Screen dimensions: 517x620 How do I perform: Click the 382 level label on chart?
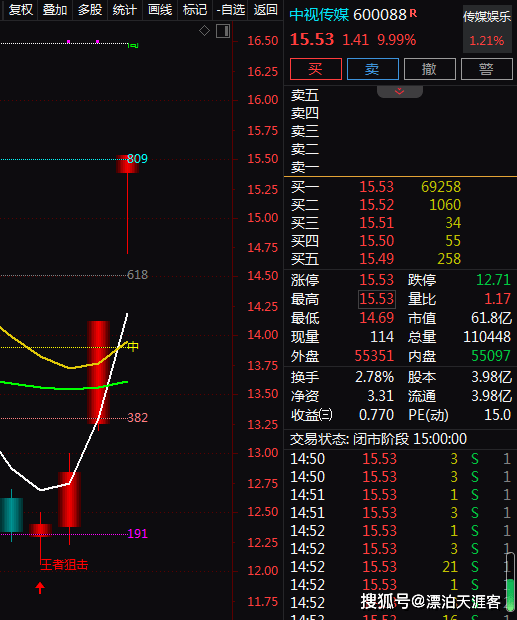[x=137, y=418]
